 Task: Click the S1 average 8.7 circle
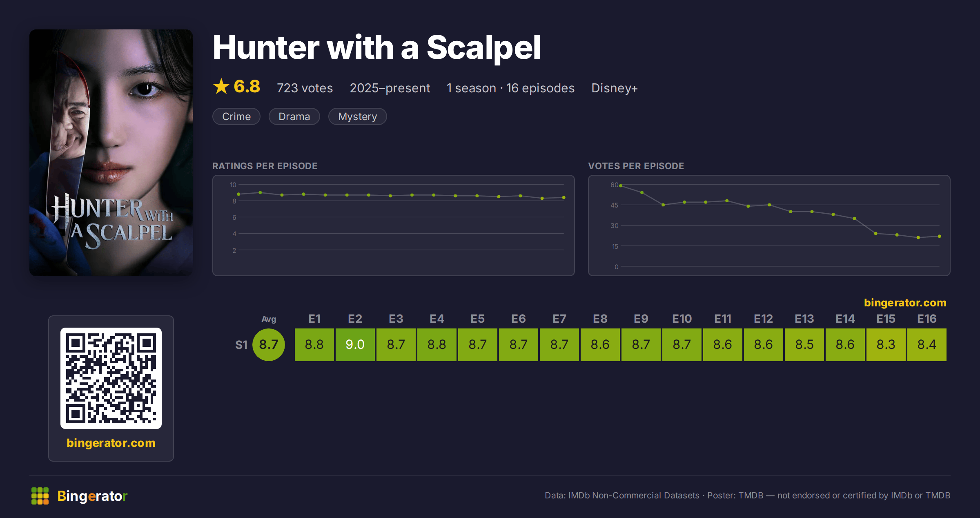[x=269, y=344]
